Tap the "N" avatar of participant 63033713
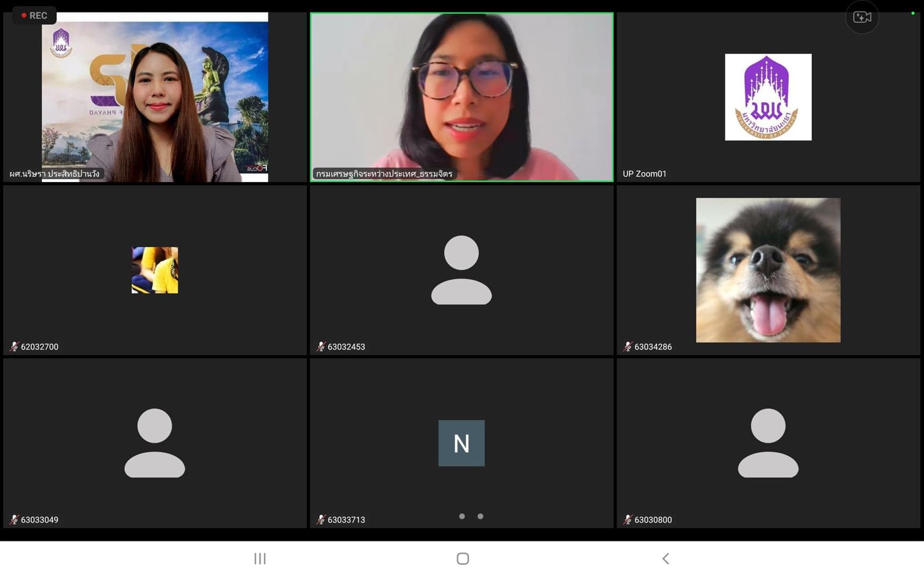The image size is (924, 578). tap(461, 443)
